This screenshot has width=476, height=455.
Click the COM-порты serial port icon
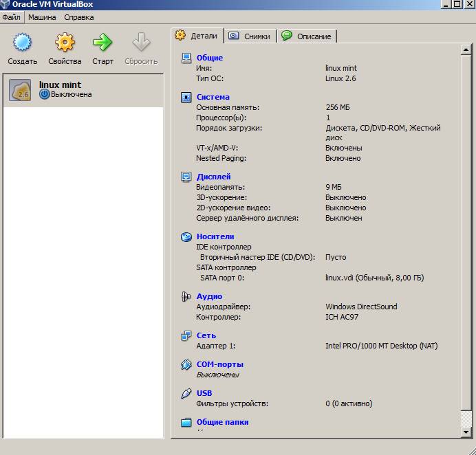coord(186,364)
